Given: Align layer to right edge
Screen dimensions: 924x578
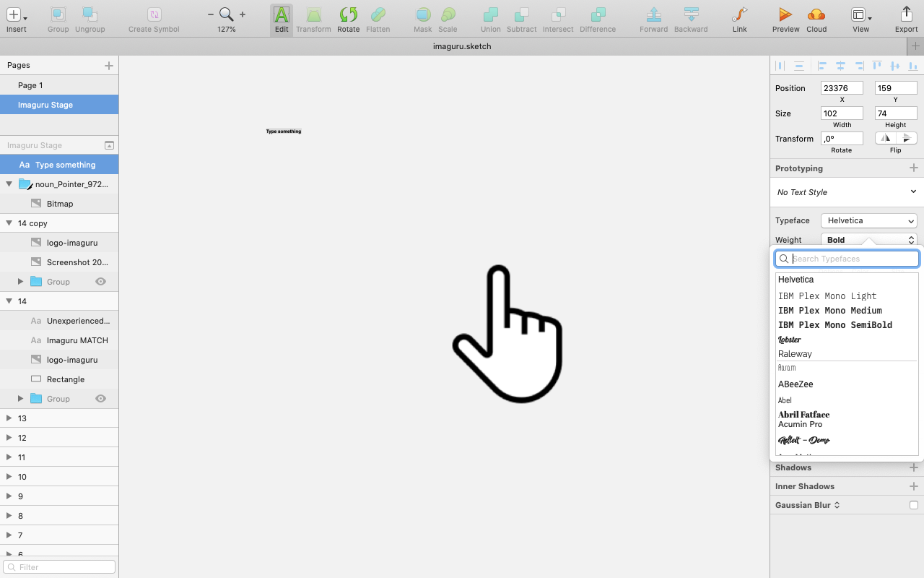Looking at the screenshot, I should point(859,66).
